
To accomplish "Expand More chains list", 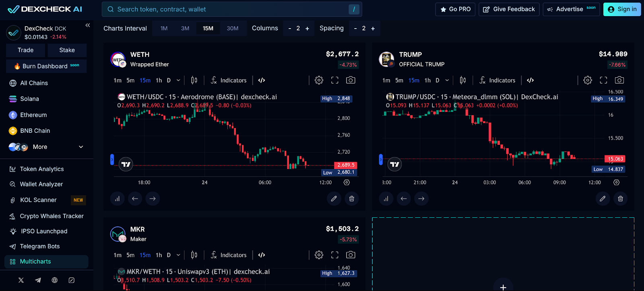I will pyautogui.click(x=46, y=147).
